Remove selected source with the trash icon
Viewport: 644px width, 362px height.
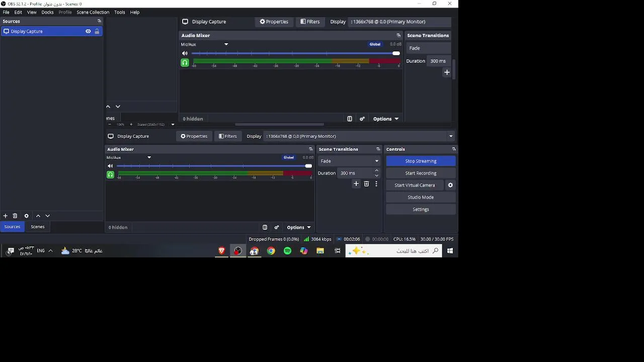(x=15, y=216)
